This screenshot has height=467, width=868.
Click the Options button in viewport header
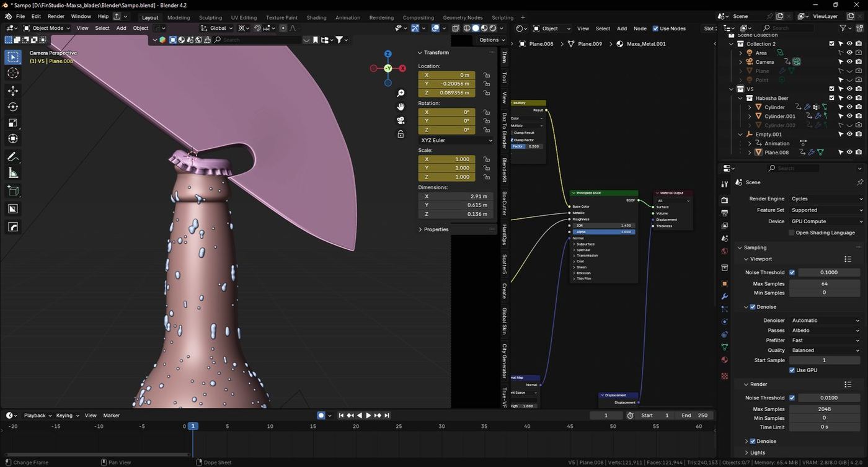(492, 40)
